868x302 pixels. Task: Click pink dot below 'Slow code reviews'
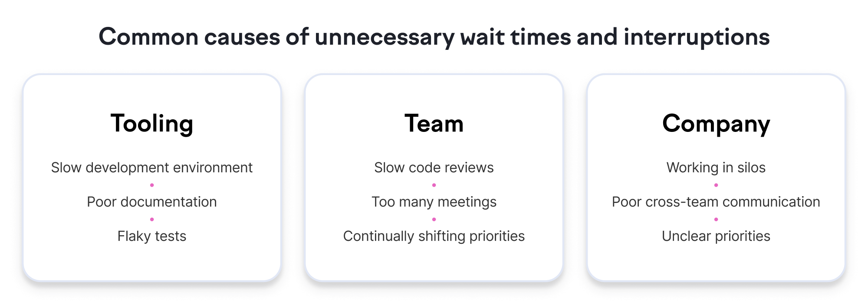[434, 185]
